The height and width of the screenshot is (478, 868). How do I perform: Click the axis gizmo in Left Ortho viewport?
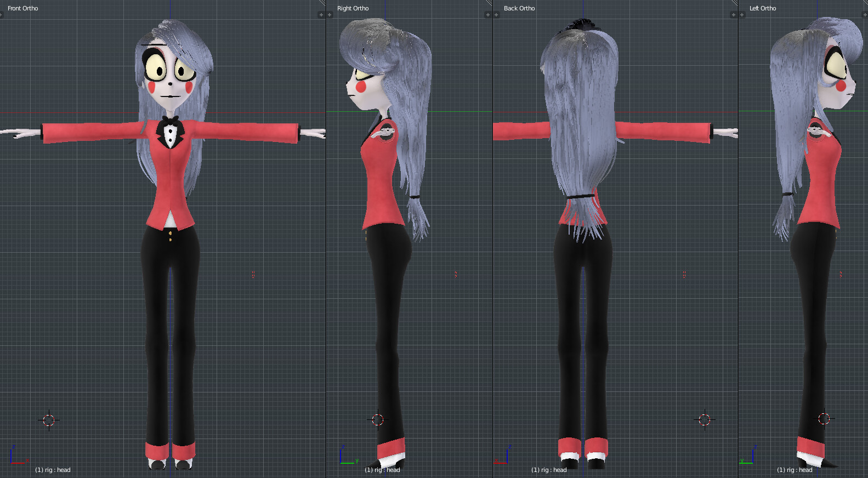[747, 454]
